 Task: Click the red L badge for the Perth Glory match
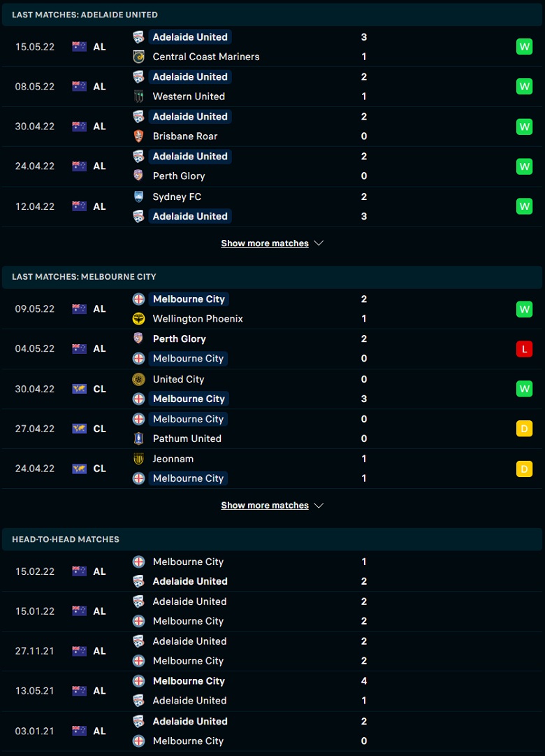[524, 349]
